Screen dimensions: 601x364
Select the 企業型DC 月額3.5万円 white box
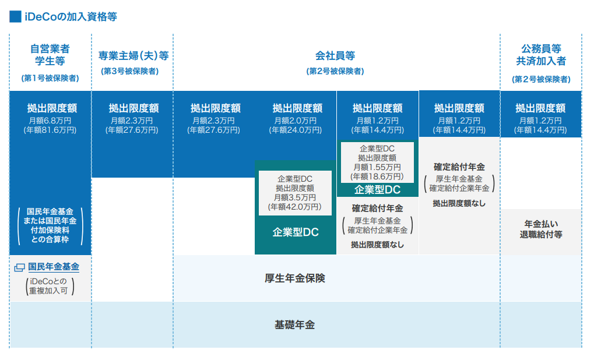point(296,192)
